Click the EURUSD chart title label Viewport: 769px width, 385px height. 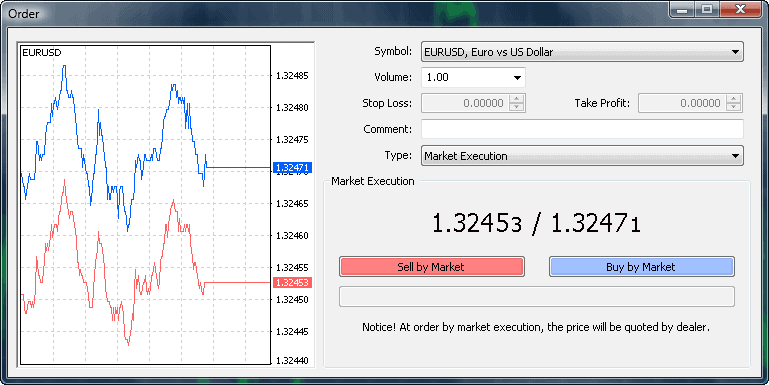pyautogui.click(x=42, y=52)
